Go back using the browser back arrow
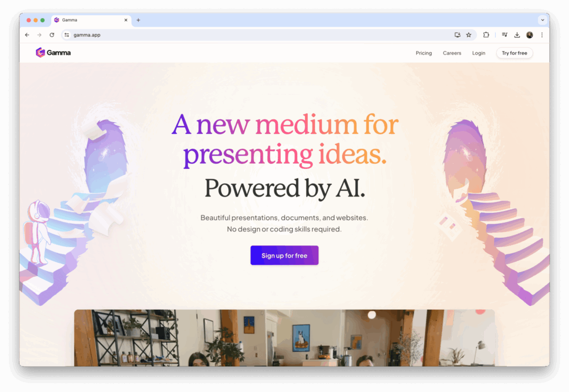The image size is (569, 392). (27, 35)
